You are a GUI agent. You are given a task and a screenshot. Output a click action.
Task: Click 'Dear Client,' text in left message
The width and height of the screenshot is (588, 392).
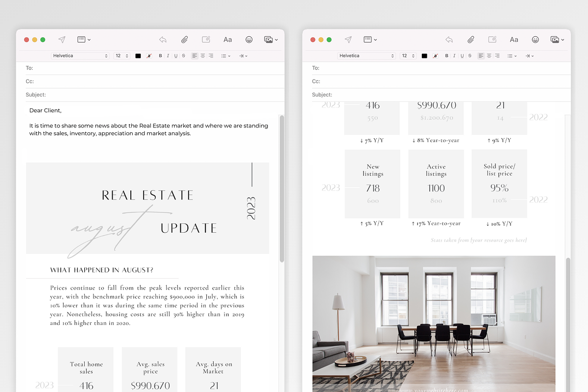pos(46,110)
